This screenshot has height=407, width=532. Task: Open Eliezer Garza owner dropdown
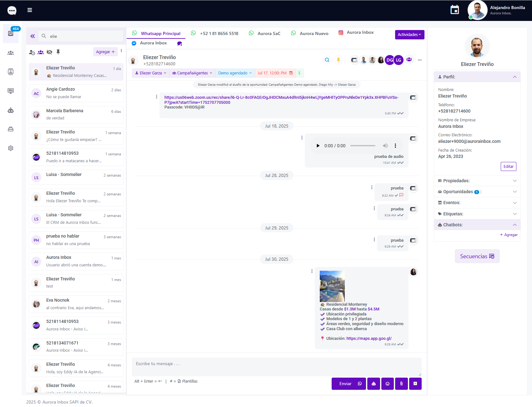point(151,73)
